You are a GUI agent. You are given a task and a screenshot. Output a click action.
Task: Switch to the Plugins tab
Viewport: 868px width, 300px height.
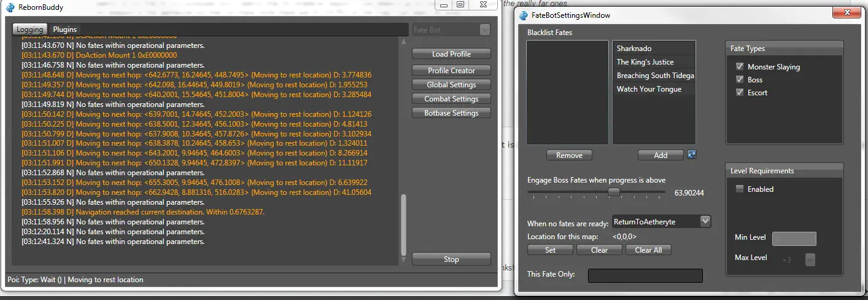coord(64,30)
